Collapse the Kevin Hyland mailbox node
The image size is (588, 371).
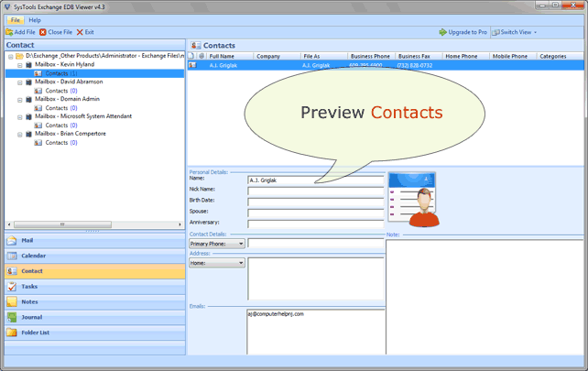pyautogui.click(x=20, y=65)
